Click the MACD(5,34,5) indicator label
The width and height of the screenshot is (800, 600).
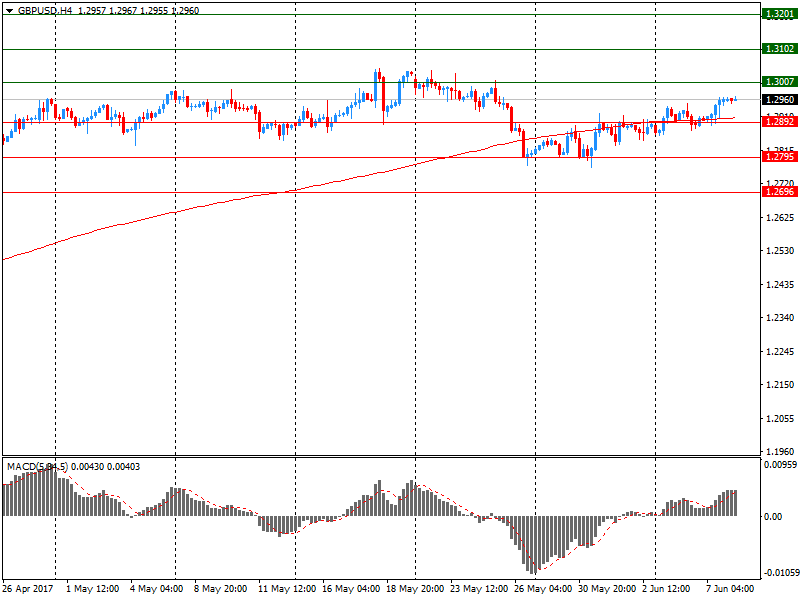click(37, 467)
